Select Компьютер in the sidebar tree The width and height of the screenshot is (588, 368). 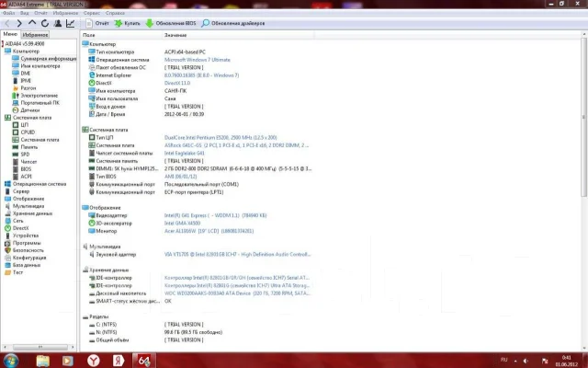click(26, 52)
